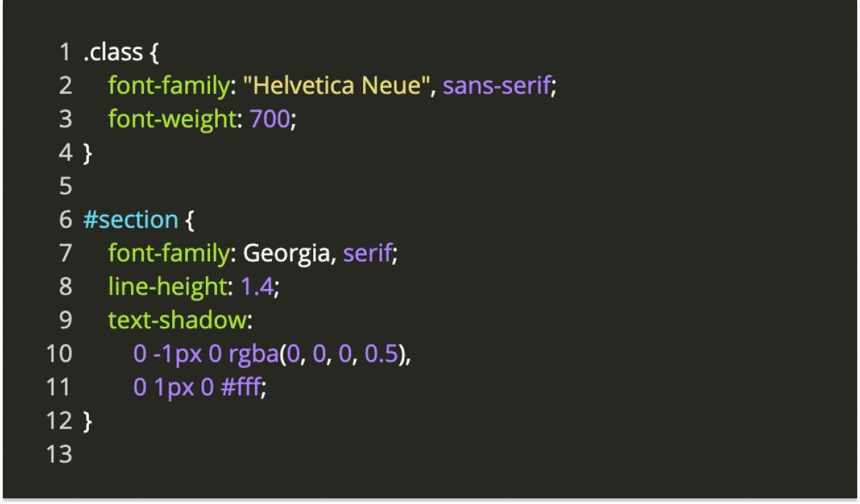860x504 pixels.
Task: Click line number 9 in the gutter
Action: [x=65, y=320]
